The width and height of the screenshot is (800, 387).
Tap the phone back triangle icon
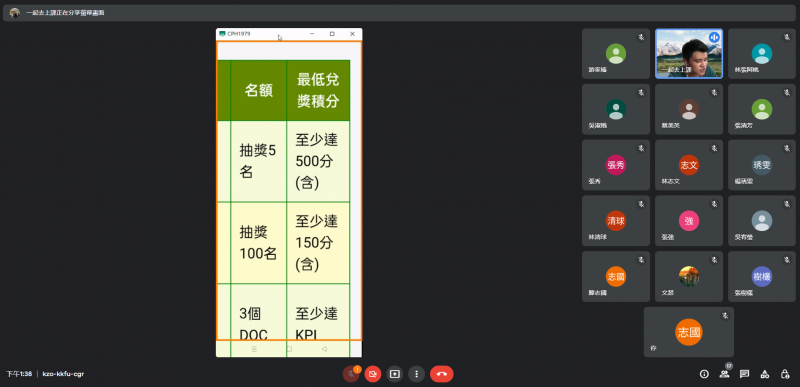(324, 349)
